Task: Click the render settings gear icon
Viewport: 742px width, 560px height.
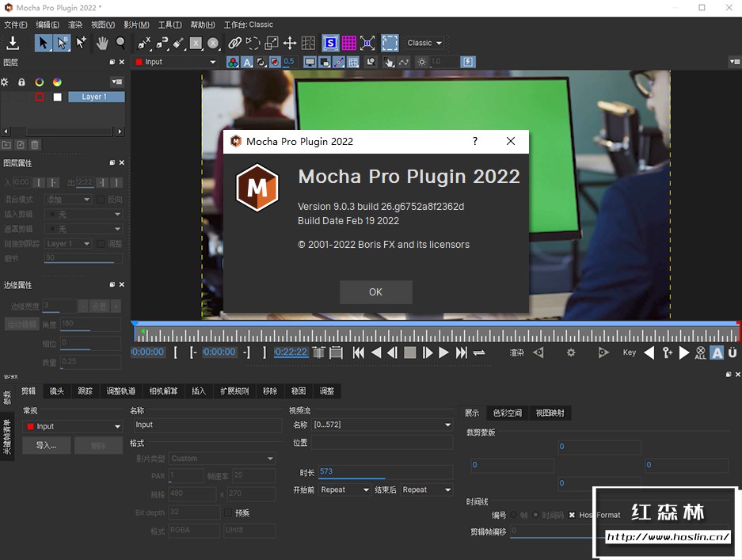Action: [572, 352]
